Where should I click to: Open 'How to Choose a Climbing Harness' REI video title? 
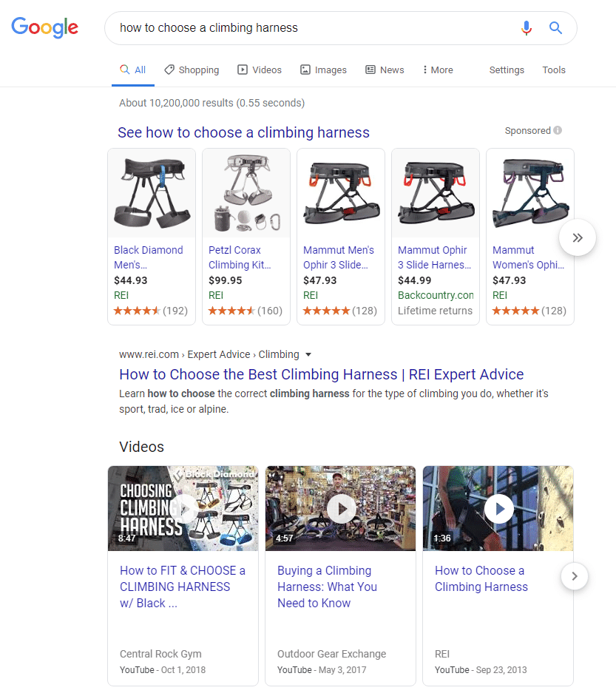[481, 579]
